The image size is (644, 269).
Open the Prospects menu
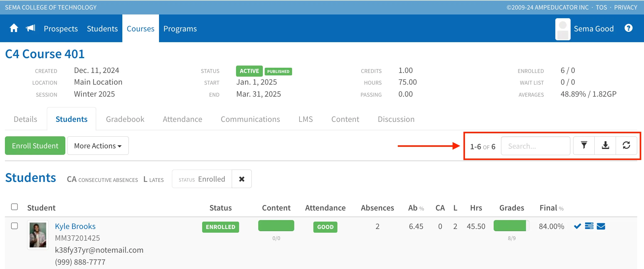(x=61, y=29)
